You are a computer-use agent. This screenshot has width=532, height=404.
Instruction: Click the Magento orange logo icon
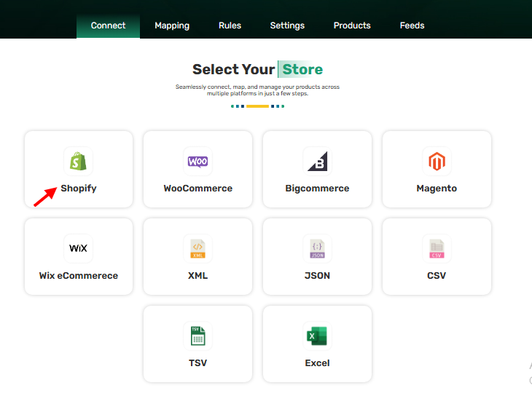pyautogui.click(x=437, y=161)
